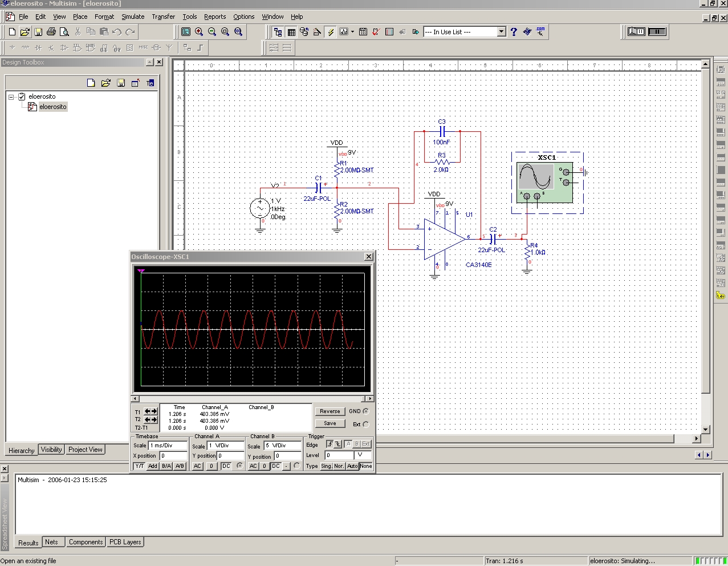Set Channel A coupling to AC
728x566 pixels.
(197, 466)
